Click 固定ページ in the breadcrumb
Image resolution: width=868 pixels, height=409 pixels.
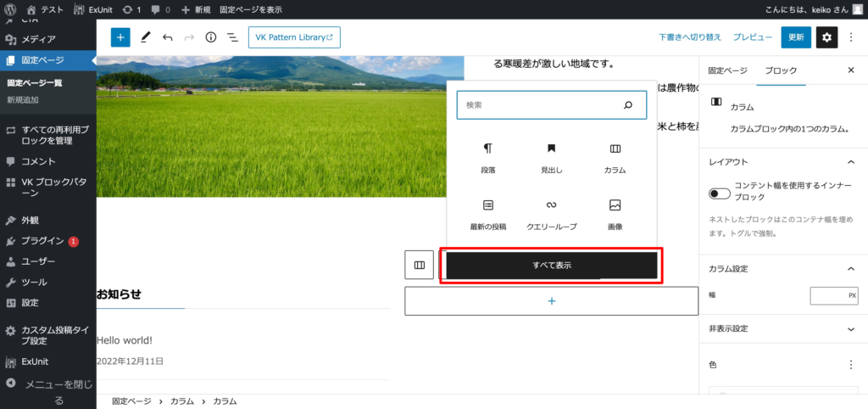click(x=131, y=401)
